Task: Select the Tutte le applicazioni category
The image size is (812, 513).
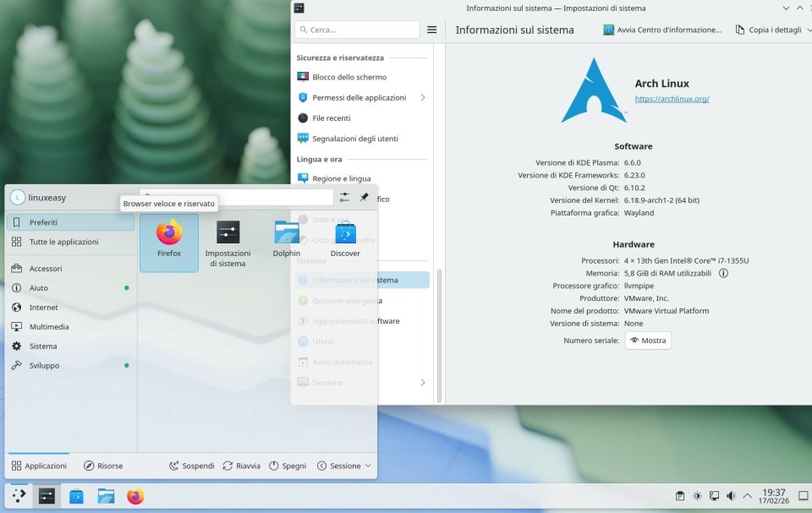Action: pyautogui.click(x=63, y=242)
